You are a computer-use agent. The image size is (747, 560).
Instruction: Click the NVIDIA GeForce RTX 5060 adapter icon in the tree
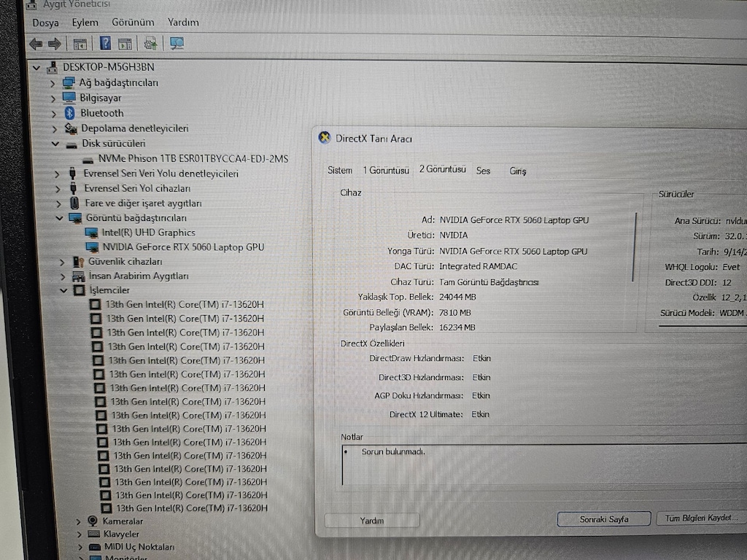(x=93, y=247)
